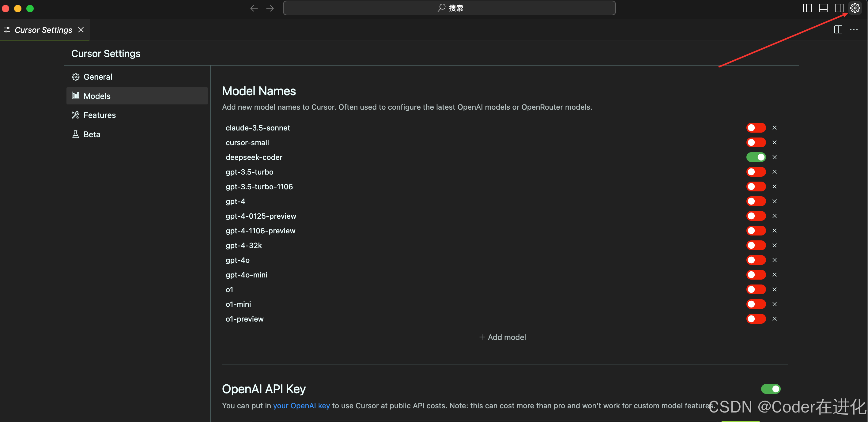Enable the gpt-4o-mini model switch
The width and height of the screenshot is (868, 422).
click(x=756, y=275)
